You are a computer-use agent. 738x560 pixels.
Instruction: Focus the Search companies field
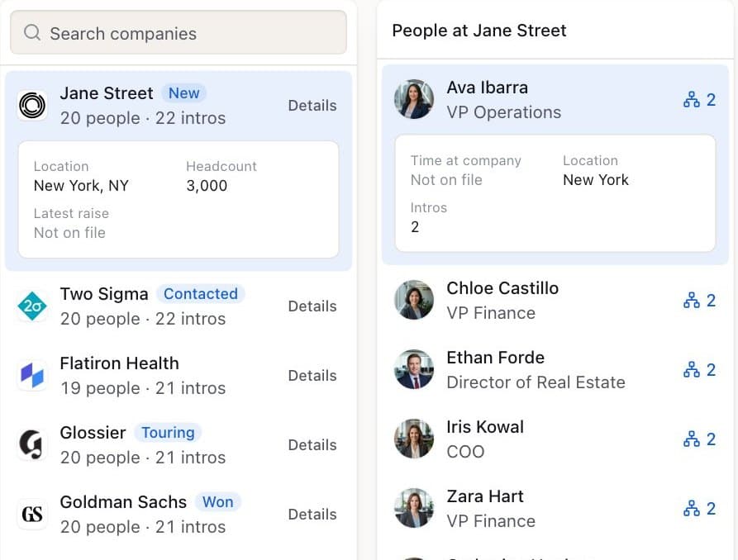coord(179,32)
